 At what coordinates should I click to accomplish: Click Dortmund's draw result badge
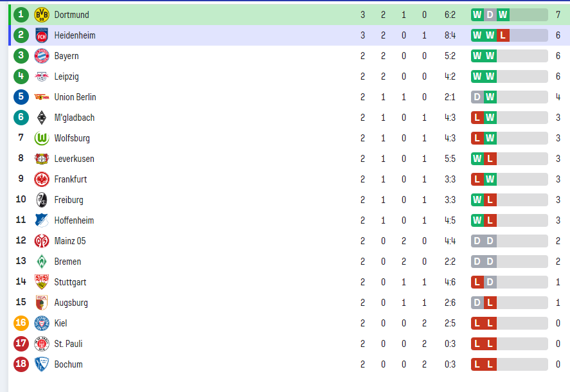(490, 15)
